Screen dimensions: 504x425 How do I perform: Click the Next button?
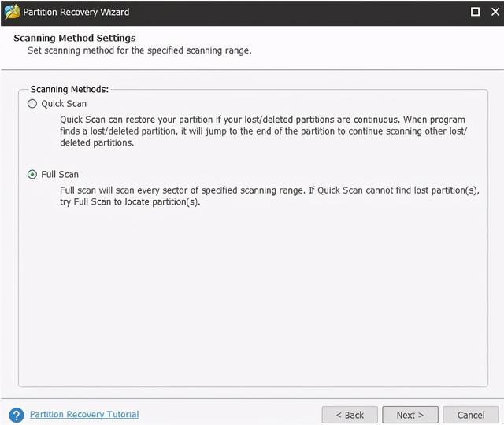pos(409,415)
